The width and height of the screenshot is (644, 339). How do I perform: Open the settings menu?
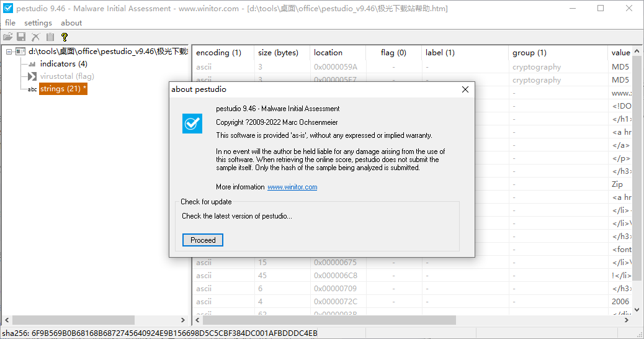pos(38,23)
